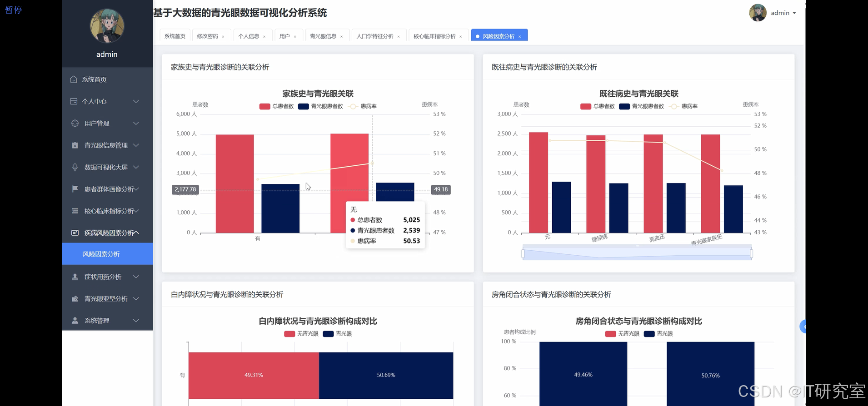Click the 49.31% segment in 白内障 chart
Viewport: 868px width, 406px height.
click(x=254, y=376)
